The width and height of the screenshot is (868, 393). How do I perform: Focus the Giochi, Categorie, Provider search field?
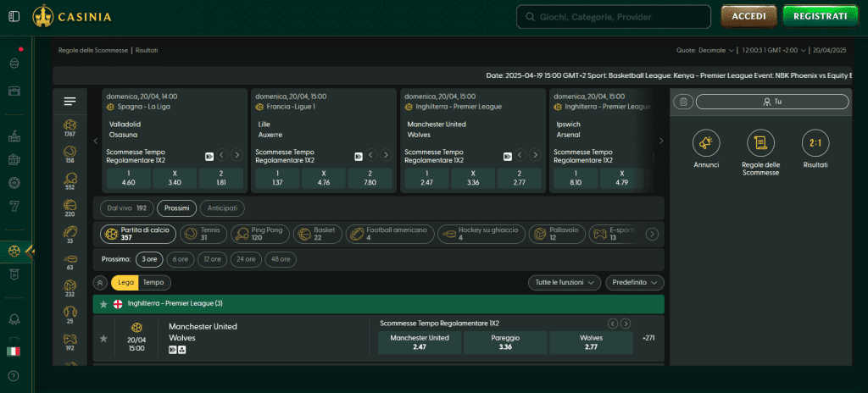pos(614,17)
